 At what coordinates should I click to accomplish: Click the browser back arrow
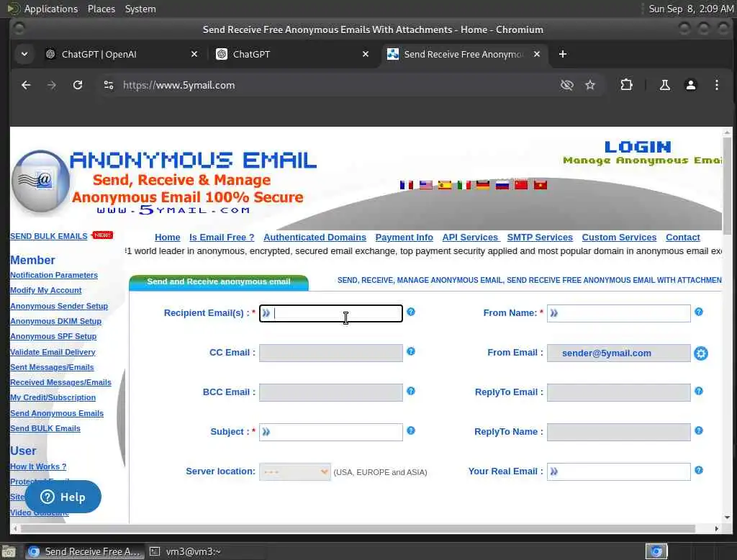pos(27,85)
